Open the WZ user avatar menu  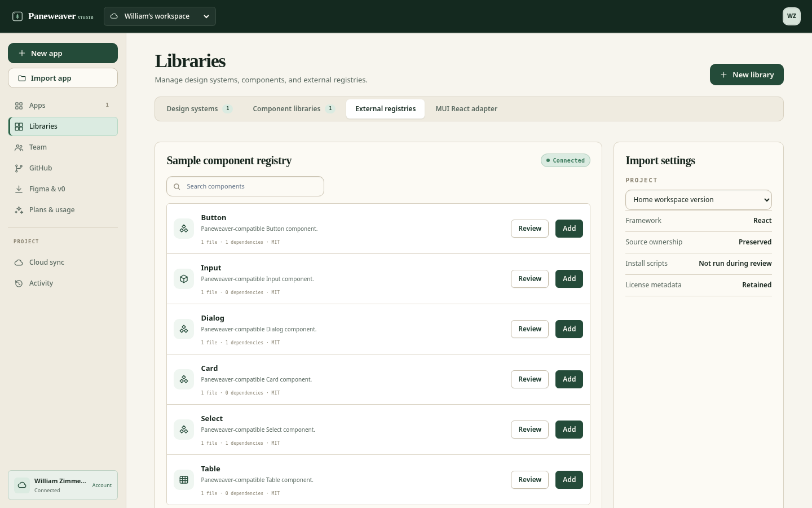pyautogui.click(x=792, y=16)
